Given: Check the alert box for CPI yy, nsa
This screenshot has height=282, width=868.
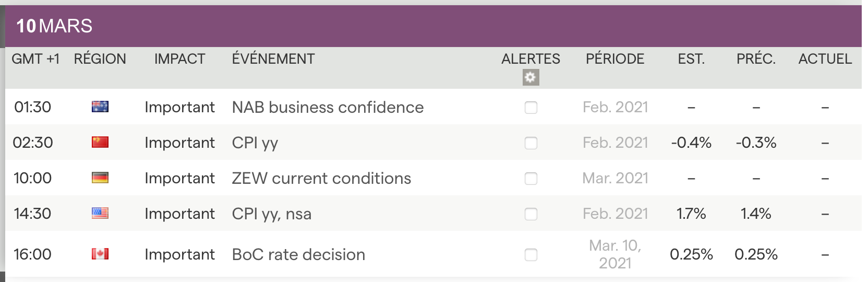Looking at the screenshot, I should click(x=531, y=214).
